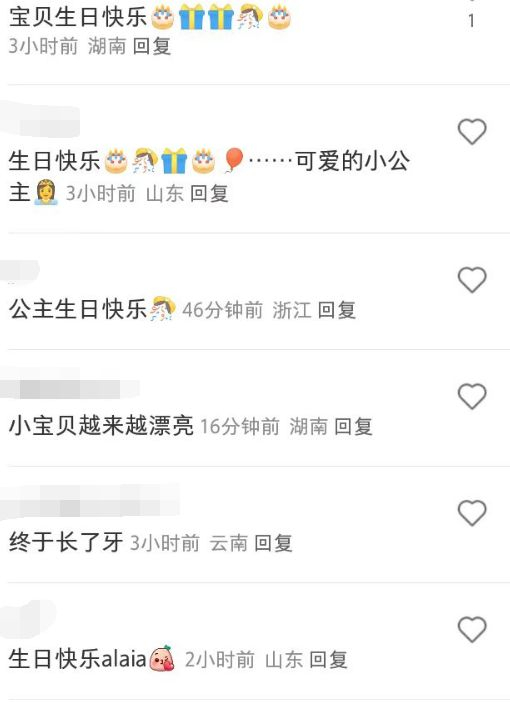Reply to the 宝贝生日快乐 comment from 湖南

(x=152, y=46)
